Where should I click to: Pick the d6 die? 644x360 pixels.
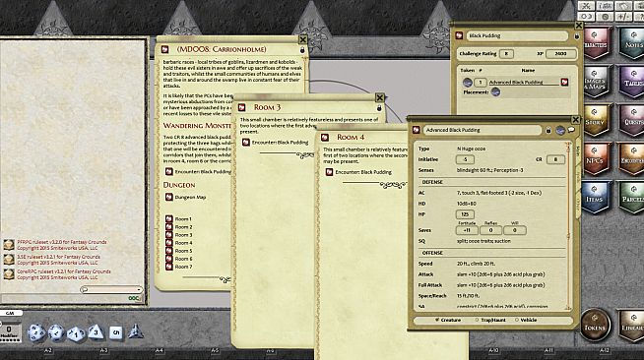(x=116, y=332)
